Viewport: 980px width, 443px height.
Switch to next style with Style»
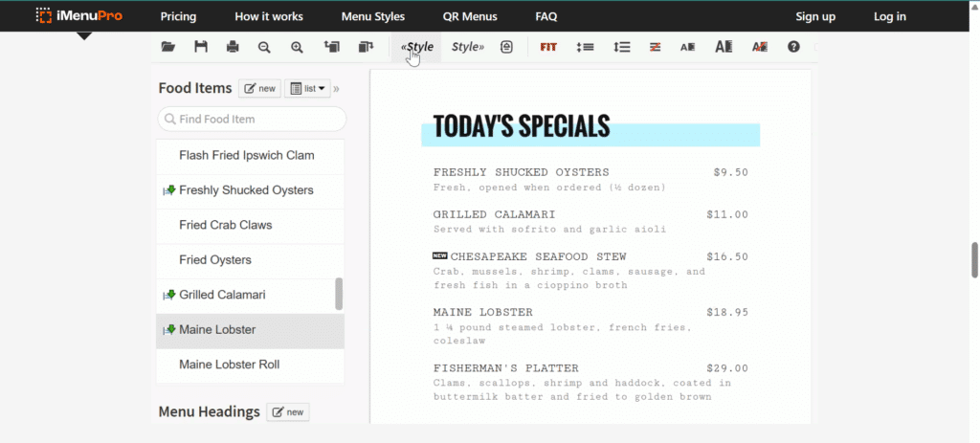pos(468,47)
